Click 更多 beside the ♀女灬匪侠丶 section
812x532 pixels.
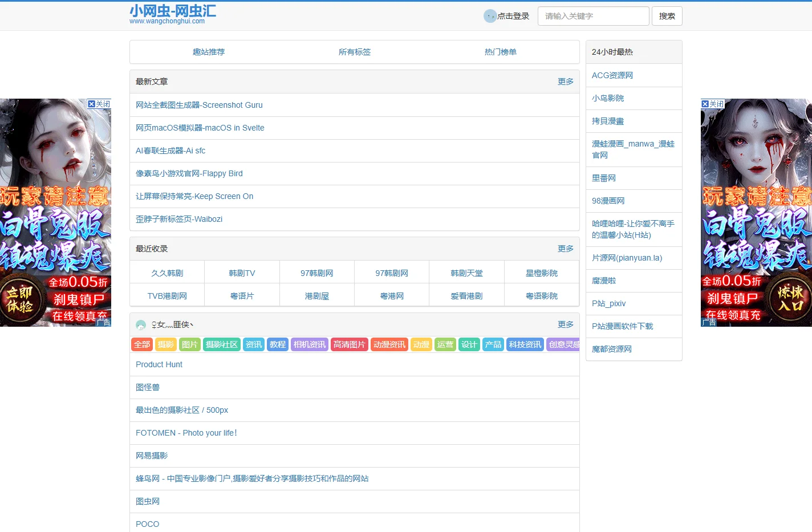pyautogui.click(x=566, y=324)
